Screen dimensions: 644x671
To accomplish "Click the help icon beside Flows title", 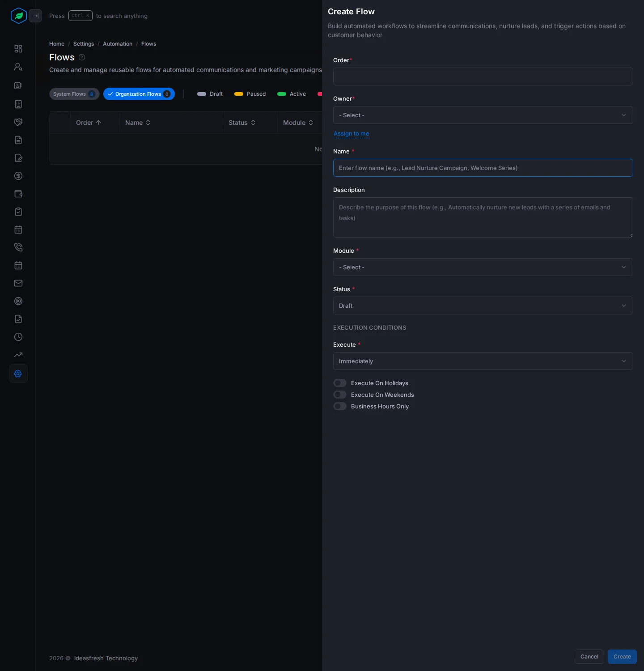I will 82,57.
